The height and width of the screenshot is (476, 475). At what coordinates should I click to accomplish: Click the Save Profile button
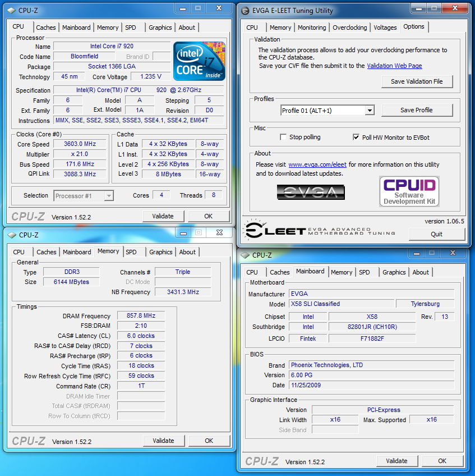[x=416, y=110]
